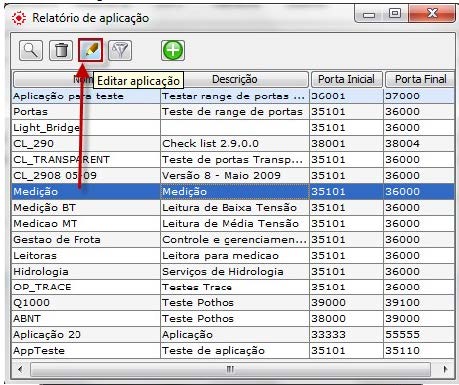Viewport: 459px width, 385px height.
Task: Sort by the Porta Inicial column header
Action: 346,79
